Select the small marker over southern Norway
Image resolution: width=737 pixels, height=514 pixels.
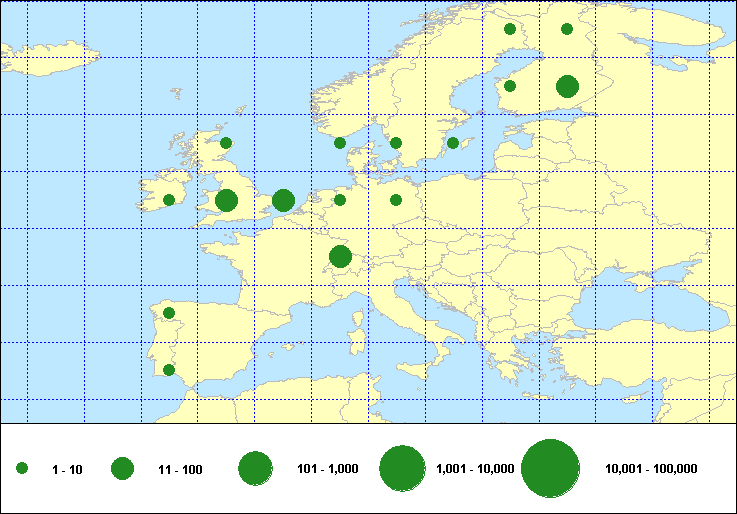[340, 143]
